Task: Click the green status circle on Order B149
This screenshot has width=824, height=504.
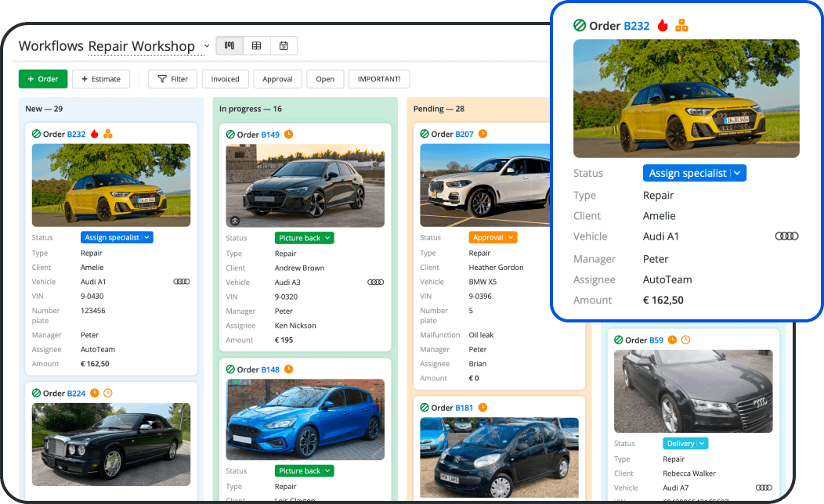Action: (230, 135)
